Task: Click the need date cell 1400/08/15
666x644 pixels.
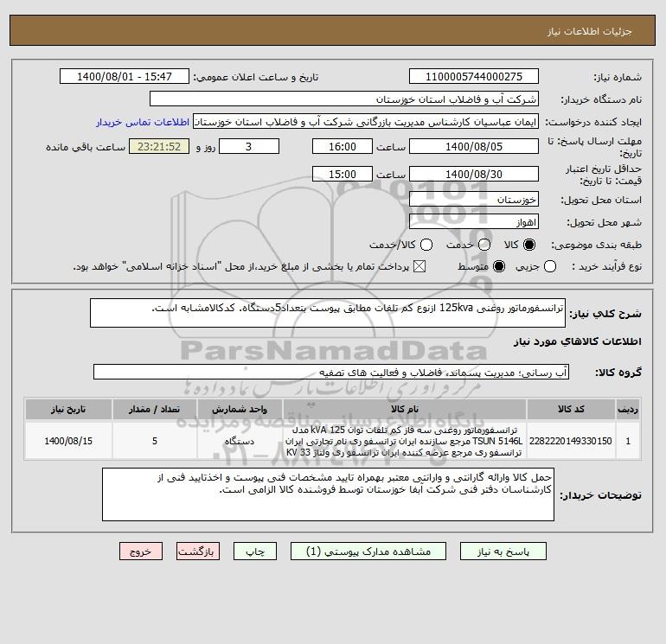Action: tap(68, 441)
